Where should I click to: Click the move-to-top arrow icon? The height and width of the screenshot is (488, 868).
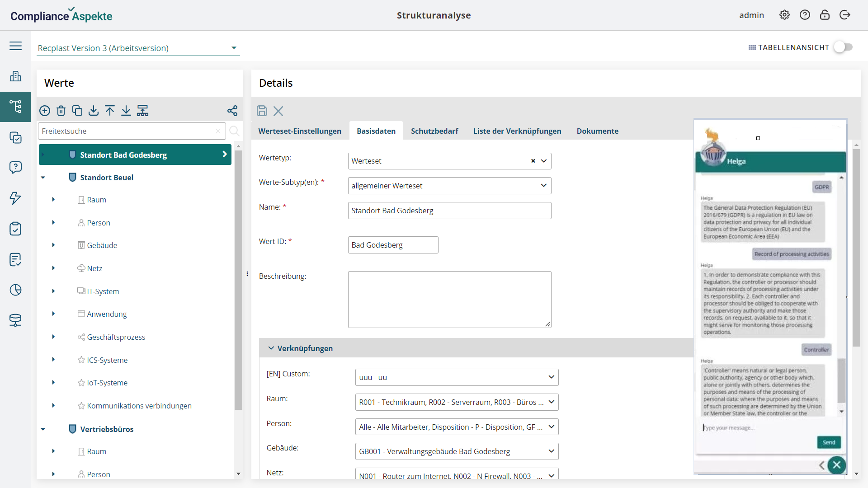[x=110, y=111]
